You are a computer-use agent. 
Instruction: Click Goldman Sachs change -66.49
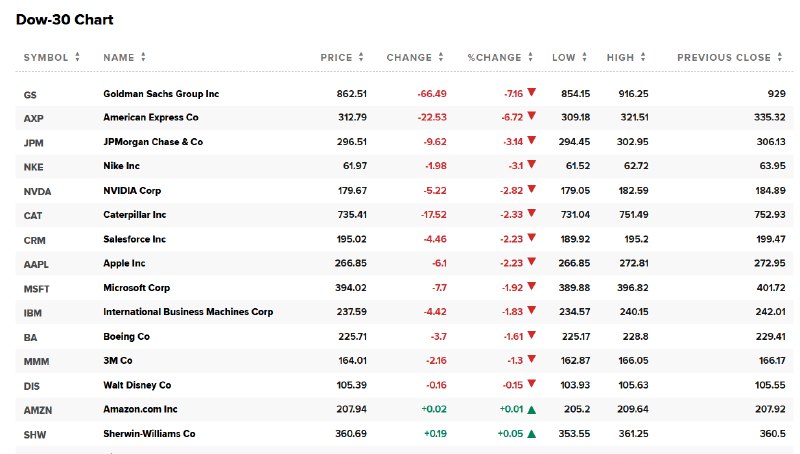(x=432, y=94)
